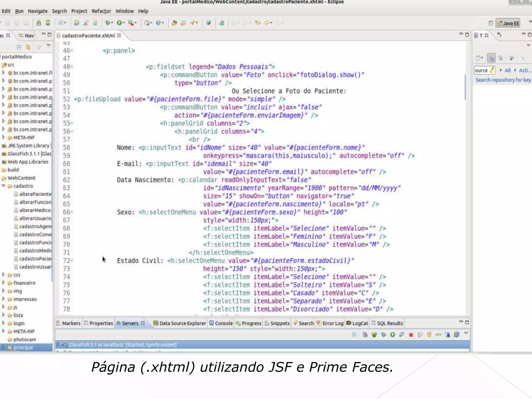
Task: Open the Project menu
Action: 79,11
